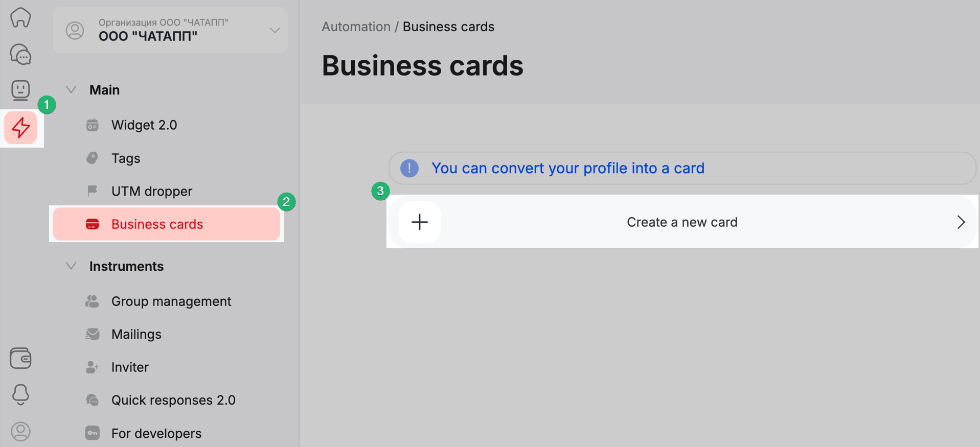Click "You can convert your profile" link
980x447 pixels.
[x=567, y=168]
